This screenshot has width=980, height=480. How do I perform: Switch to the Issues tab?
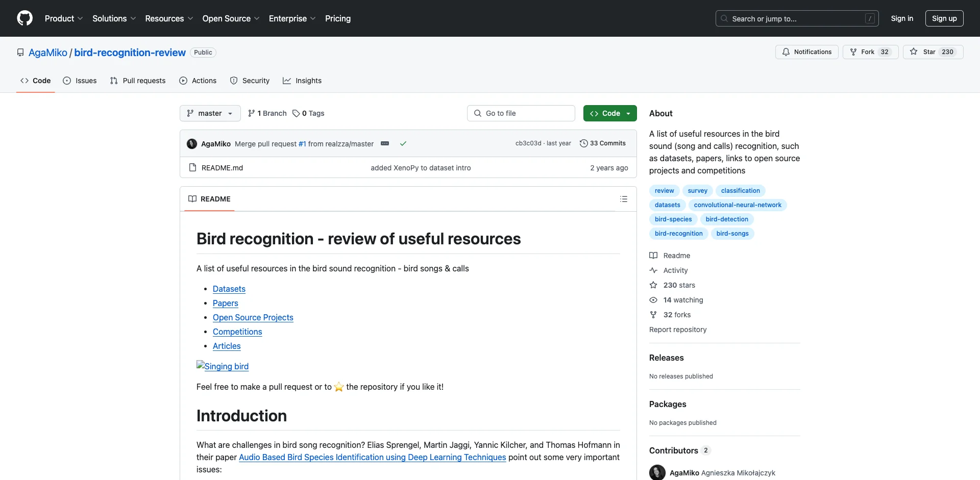[x=80, y=81]
